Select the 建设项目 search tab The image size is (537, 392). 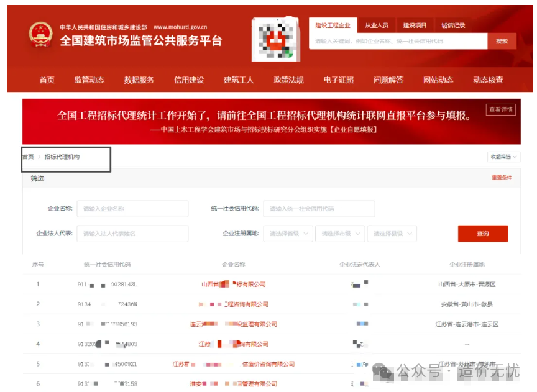[415, 25]
